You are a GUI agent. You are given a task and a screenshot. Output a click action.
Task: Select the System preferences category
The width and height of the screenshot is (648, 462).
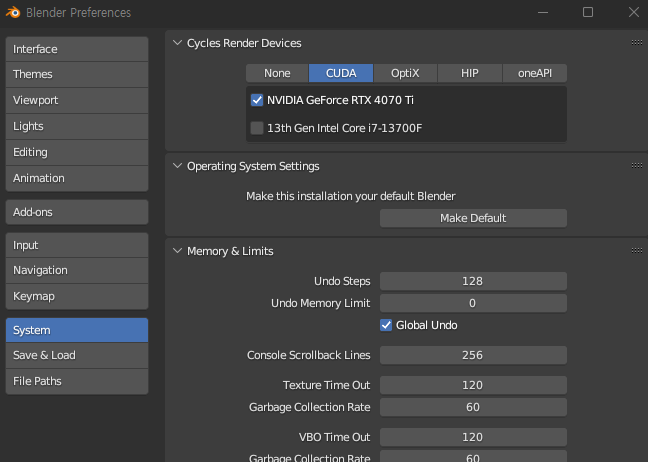[77, 330]
